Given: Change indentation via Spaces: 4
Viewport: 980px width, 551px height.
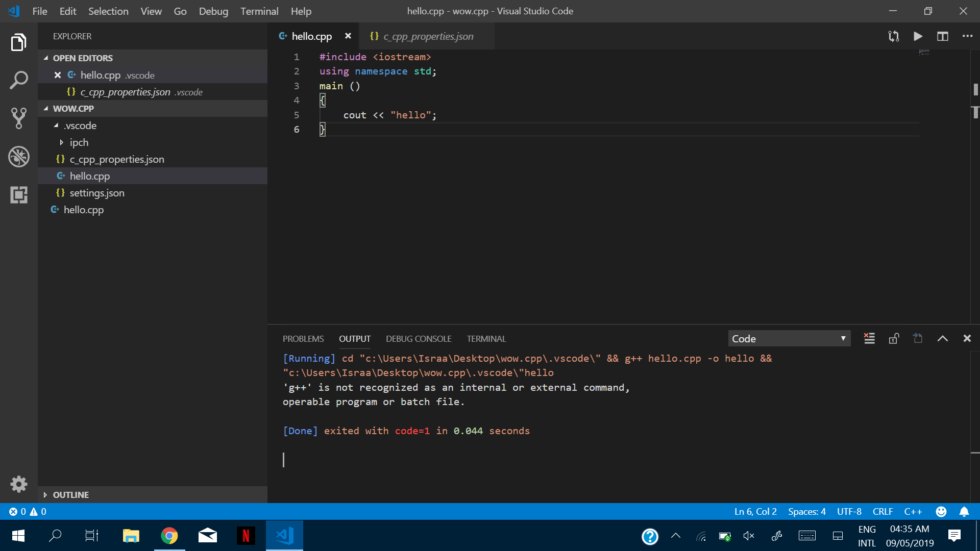Looking at the screenshot, I should 806,511.
